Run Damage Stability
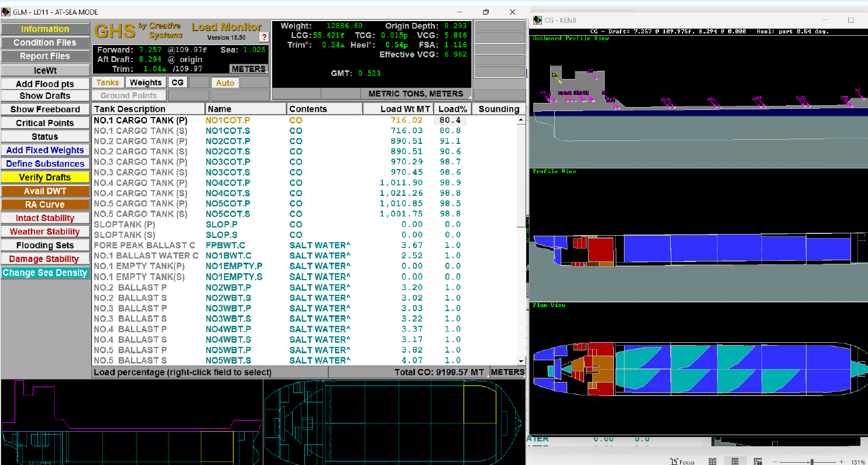 click(45, 259)
